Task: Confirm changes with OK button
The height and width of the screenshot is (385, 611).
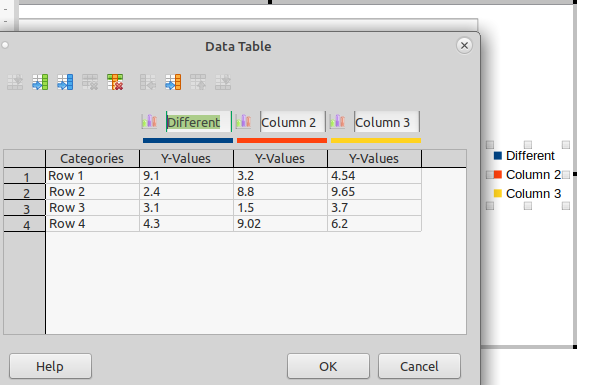Action: point(328,366)
